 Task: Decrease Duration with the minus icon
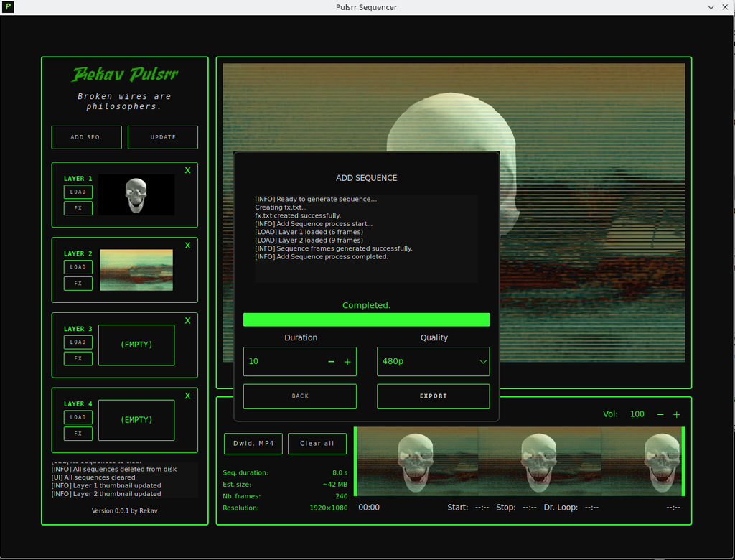[332, 362]
